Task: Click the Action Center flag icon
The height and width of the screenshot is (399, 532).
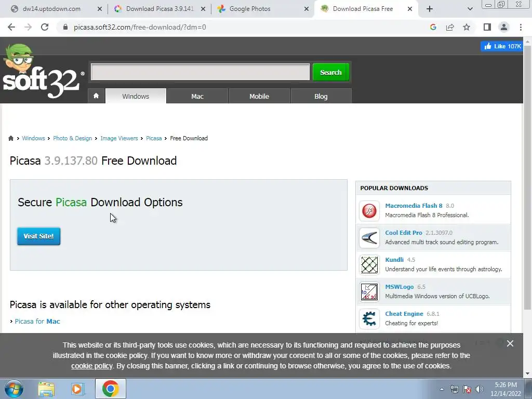Action: [x=467, y=389]
